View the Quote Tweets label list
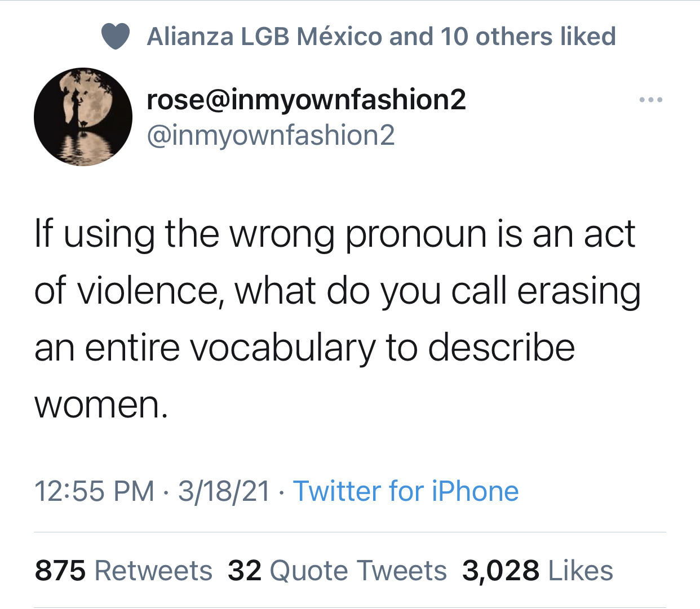 pyautogui.click(x=358, y=571)
